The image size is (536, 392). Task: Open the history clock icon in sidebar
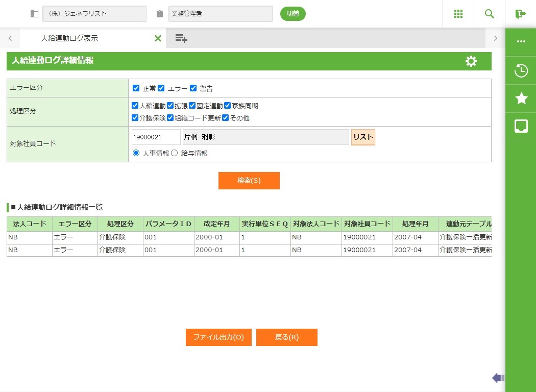point(521,70)
